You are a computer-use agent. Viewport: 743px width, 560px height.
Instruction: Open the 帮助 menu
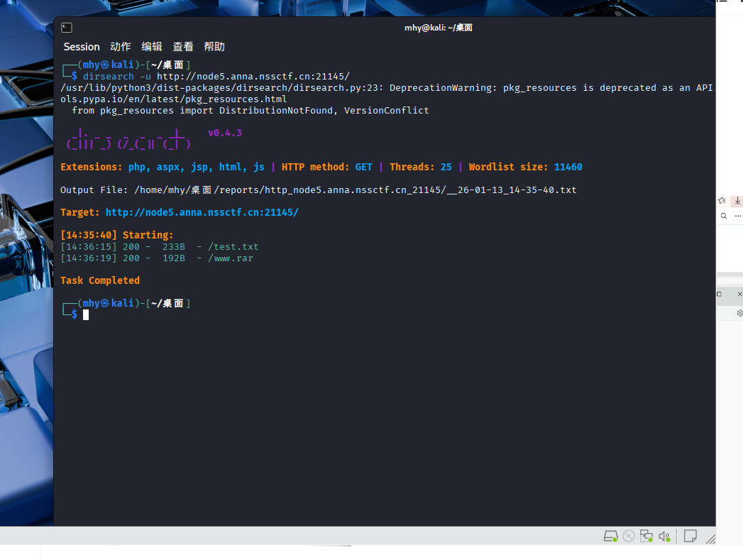point(214,47)
